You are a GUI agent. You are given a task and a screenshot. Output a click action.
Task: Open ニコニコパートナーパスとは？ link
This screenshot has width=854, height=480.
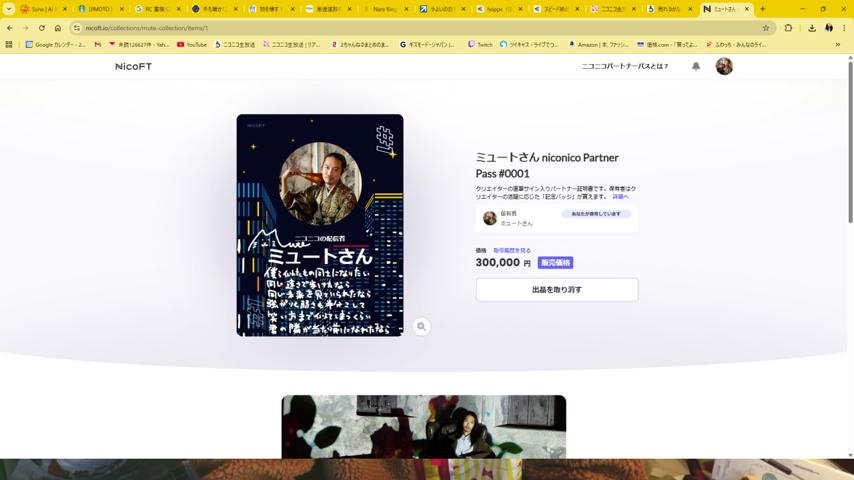[x=625, y=66]
